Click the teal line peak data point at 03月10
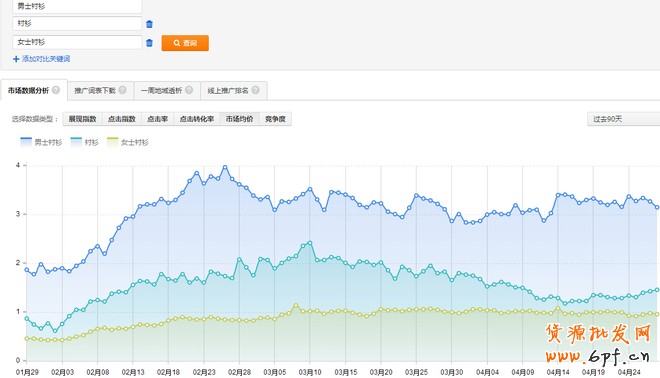 [310, 243]
